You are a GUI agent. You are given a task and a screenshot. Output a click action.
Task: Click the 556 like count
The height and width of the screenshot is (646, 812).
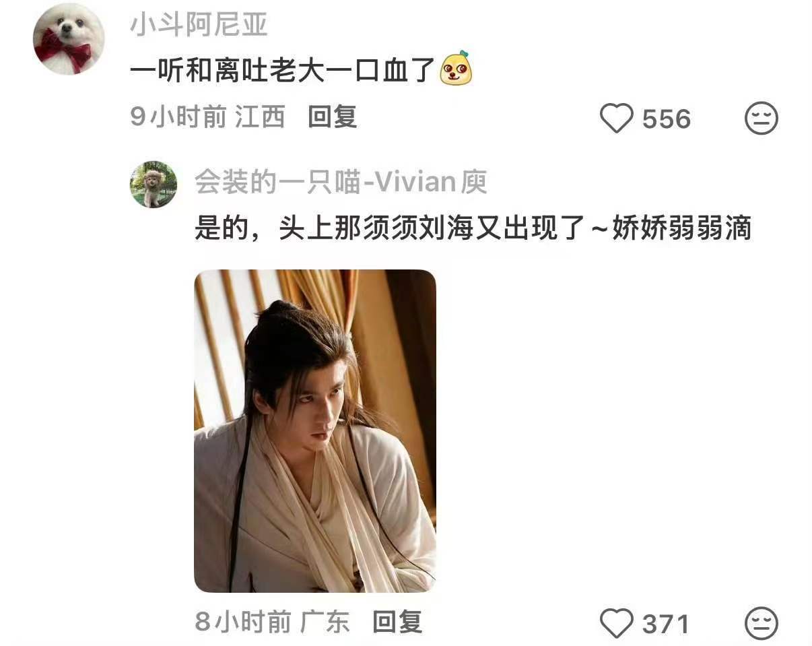tap(667, 119)
